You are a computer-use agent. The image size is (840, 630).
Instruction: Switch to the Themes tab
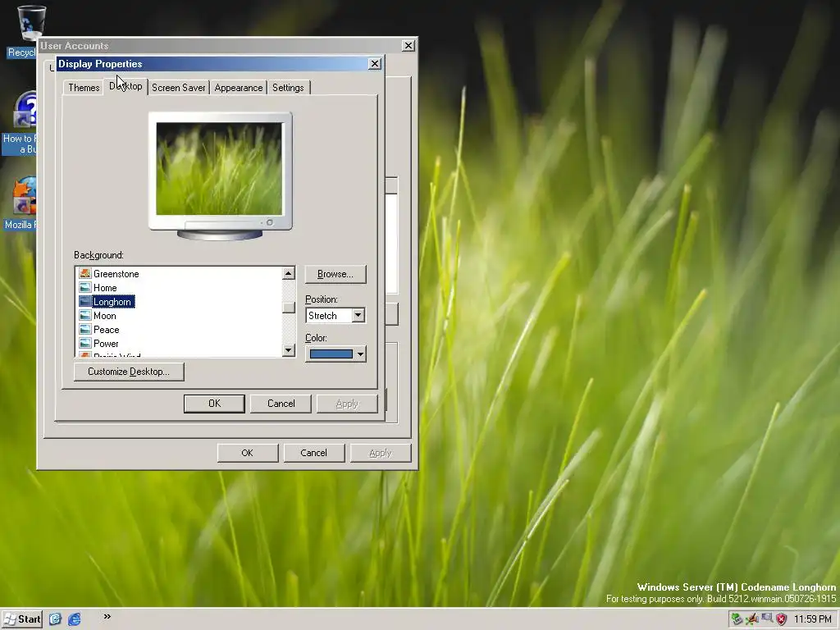coord(84,87)
